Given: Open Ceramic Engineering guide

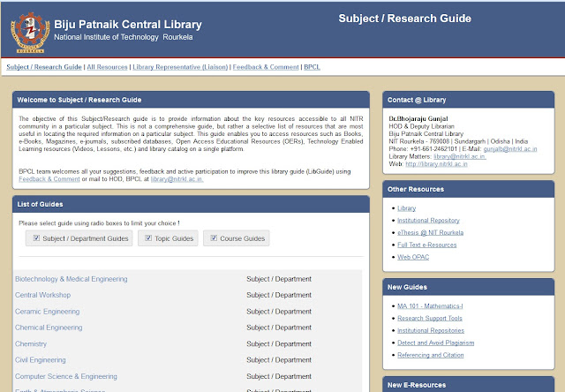Looking at the screenshot, I should [47, 312].
